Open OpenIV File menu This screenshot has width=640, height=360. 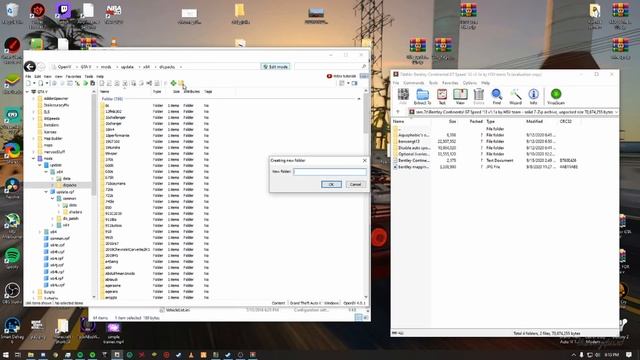[28, 76]
